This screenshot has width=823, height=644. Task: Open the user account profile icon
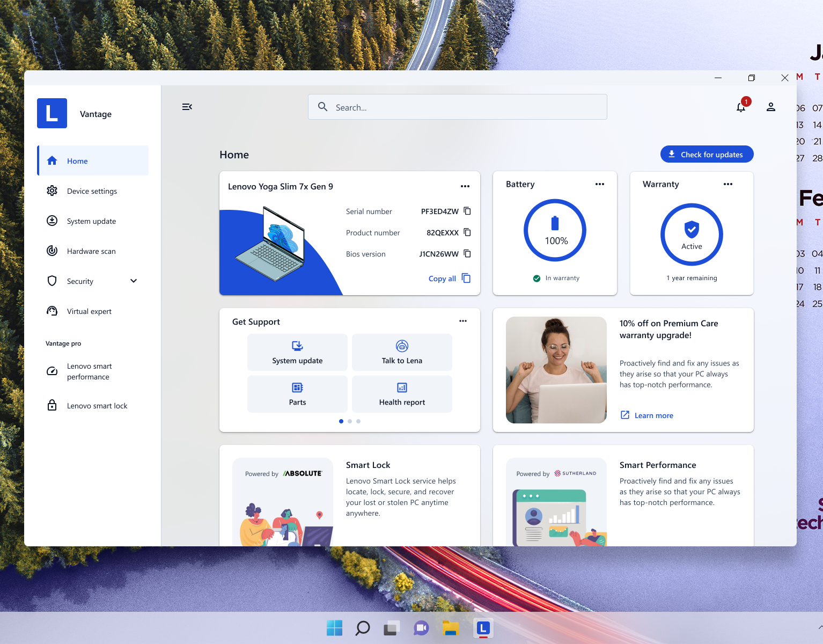771,107
